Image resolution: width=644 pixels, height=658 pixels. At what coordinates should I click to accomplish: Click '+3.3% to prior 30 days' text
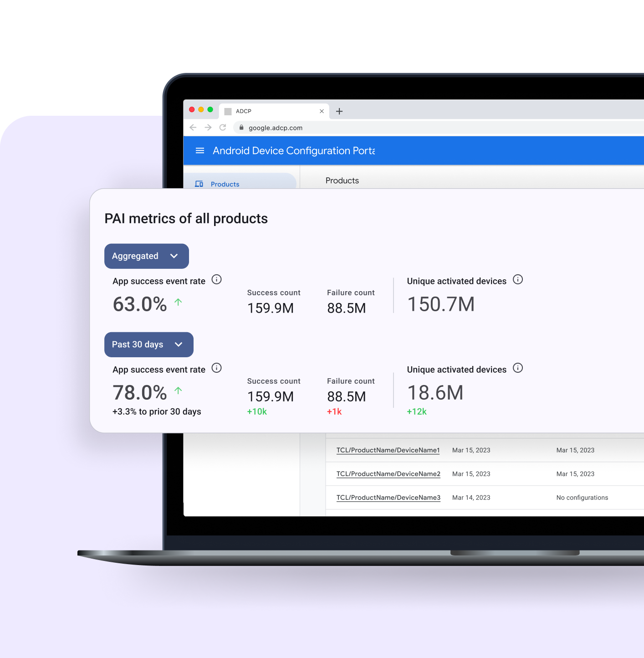click(x=157, y=411)
